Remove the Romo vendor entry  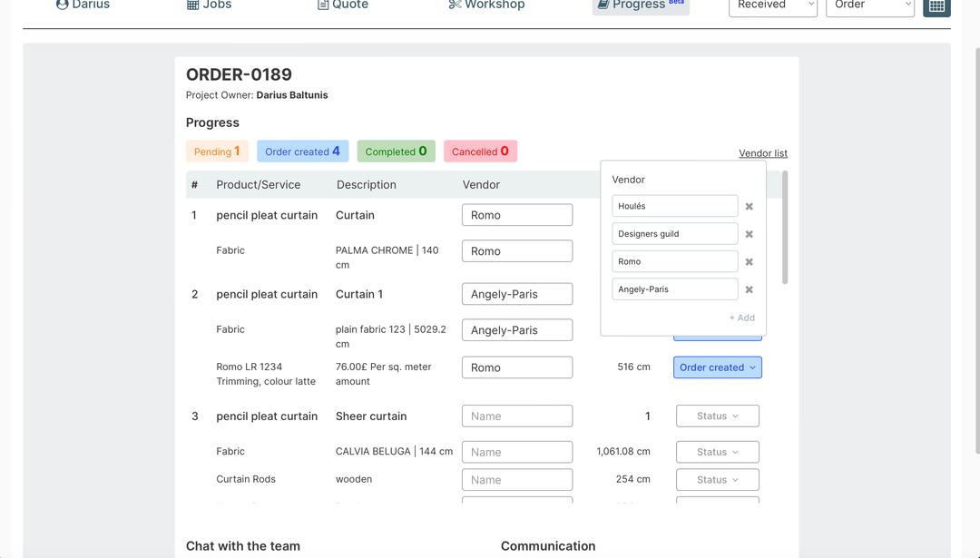point(749,262)
